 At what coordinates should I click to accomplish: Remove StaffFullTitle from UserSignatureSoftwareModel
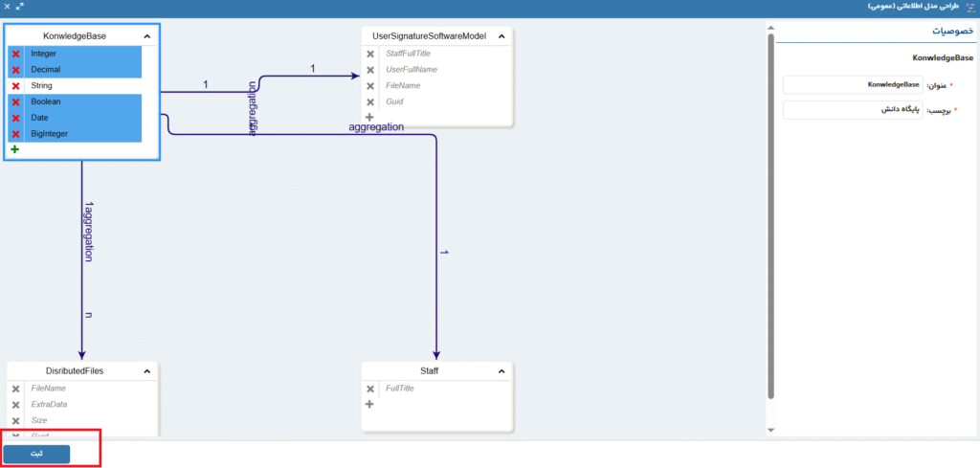pyautogui.click(x=370, y=54)
